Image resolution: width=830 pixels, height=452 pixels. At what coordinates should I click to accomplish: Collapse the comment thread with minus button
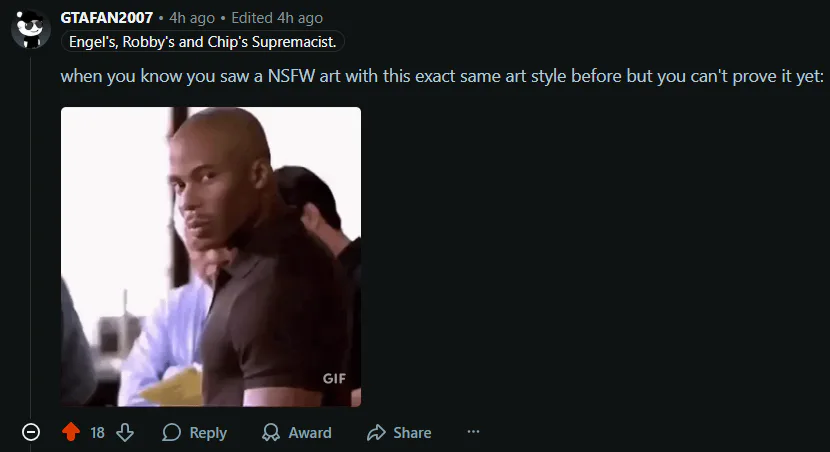pos(31,432)
